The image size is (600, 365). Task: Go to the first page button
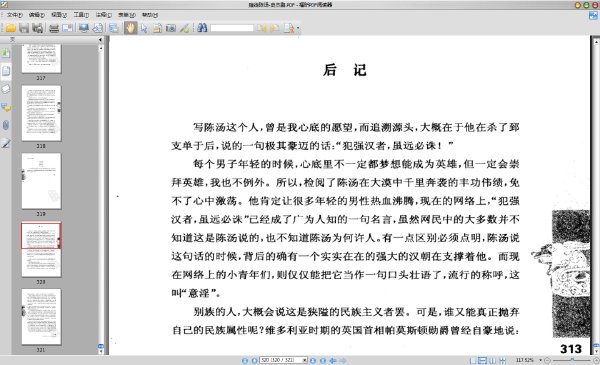(245, 360)
